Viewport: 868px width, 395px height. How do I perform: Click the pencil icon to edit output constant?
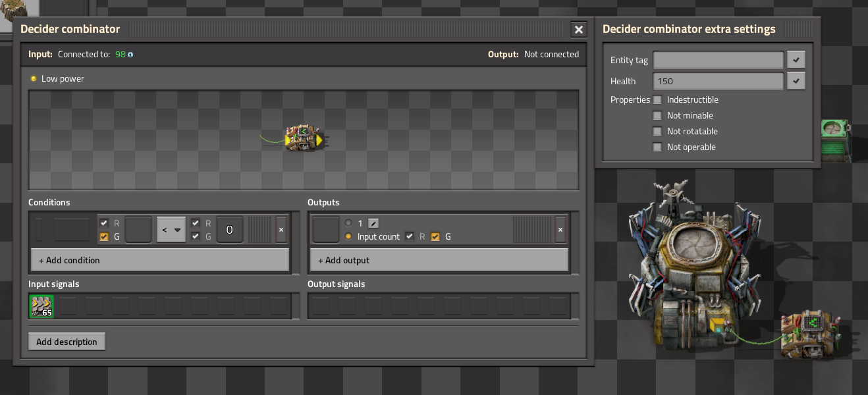pos(373,223)
